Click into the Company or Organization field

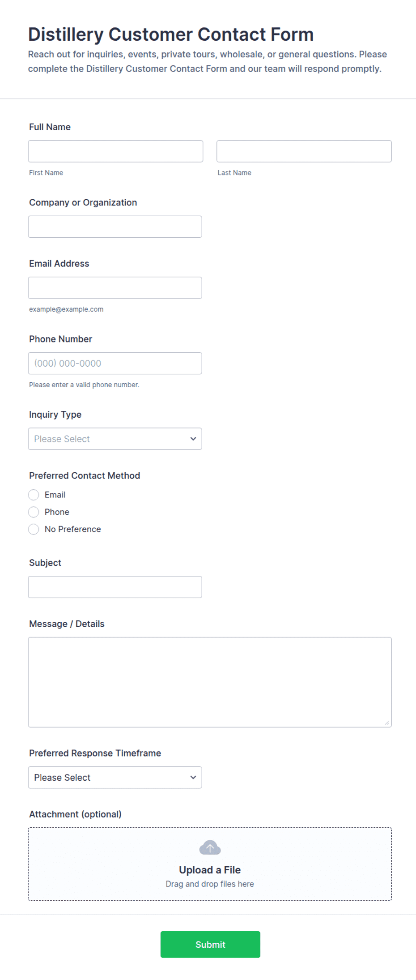[115, 227]
